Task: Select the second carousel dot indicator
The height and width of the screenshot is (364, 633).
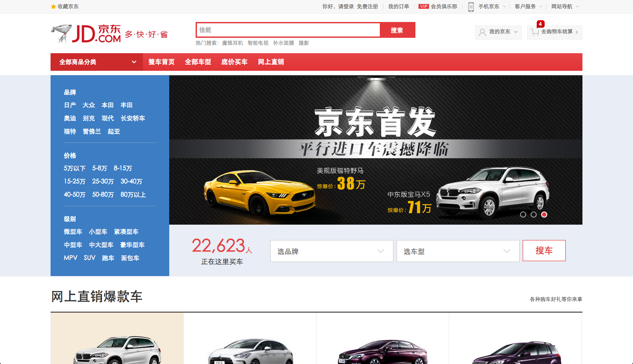Action: click(x=534, y=215)
